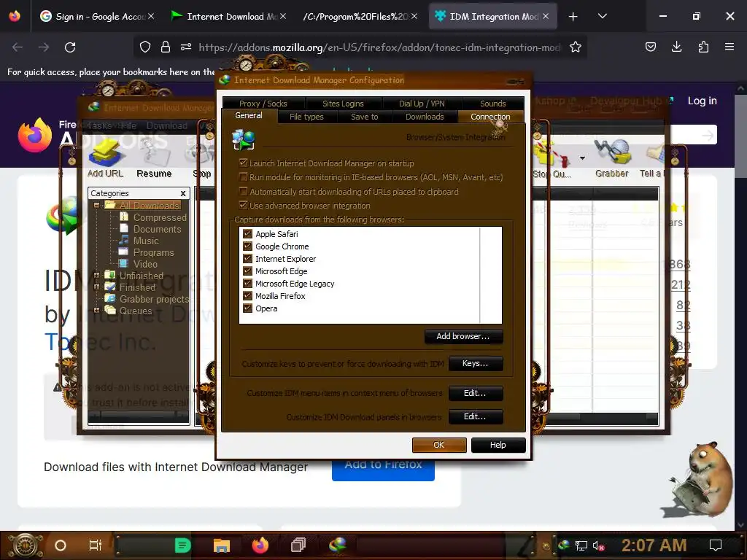Image resolution: width=747 pixels, height=560 pixels.
Task: Switch to Downloads tab in configuration
Action: coord(425,117)
